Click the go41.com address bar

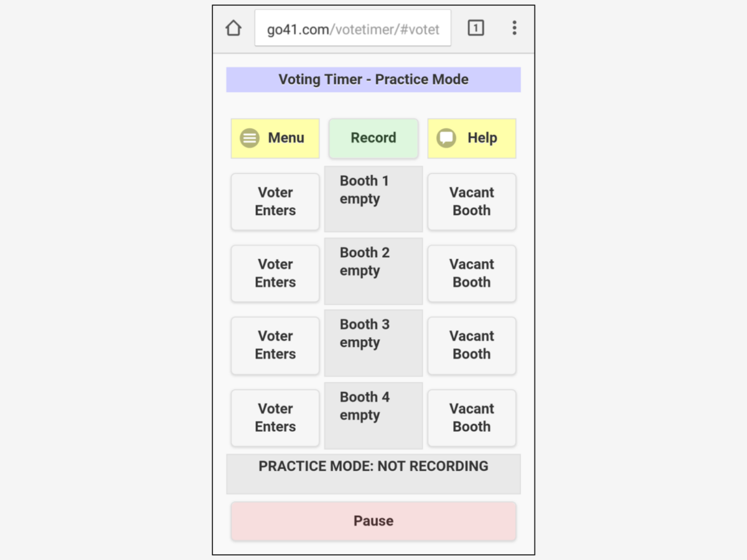coord(353,27)
